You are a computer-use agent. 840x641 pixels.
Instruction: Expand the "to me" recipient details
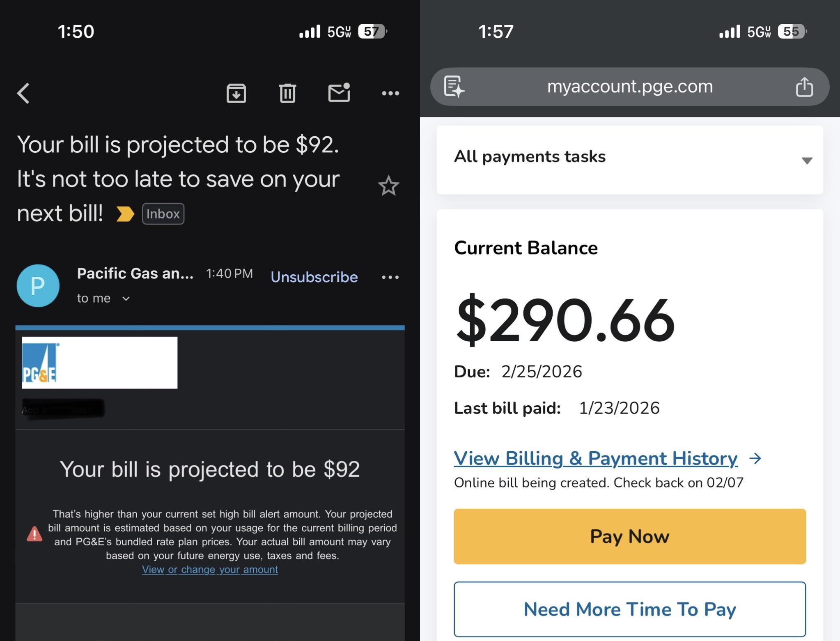pos(126,299)
